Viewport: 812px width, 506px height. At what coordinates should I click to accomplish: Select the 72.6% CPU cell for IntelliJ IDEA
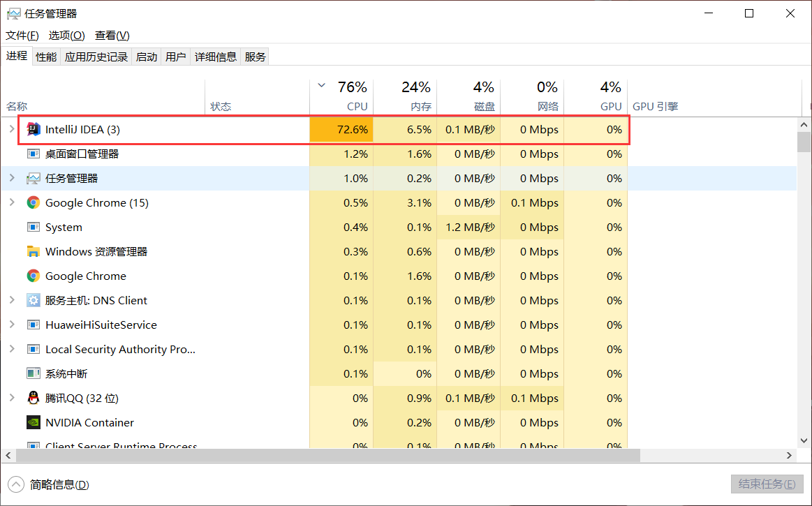[x=341, y=130]
